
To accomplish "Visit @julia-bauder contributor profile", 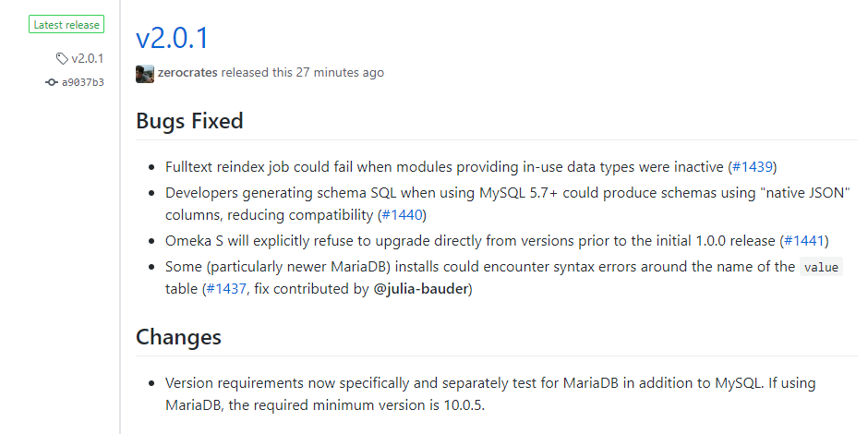I will click(x=421, y=289).
